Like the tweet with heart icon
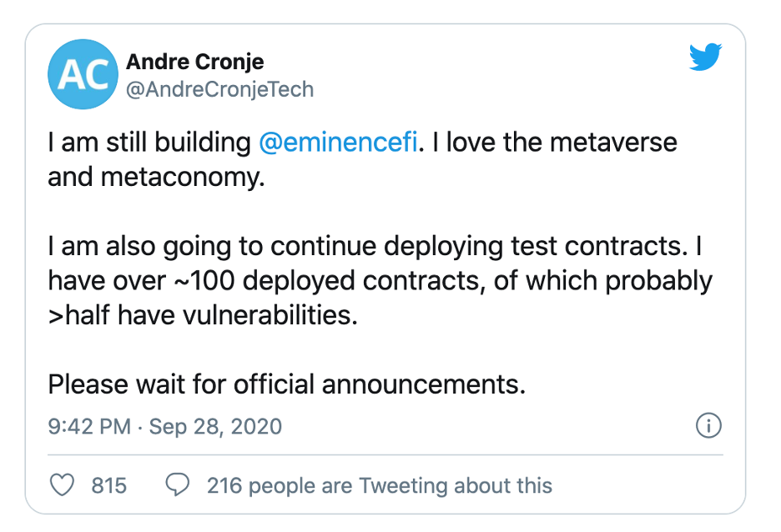This screenshot has width=781, height=532. (x=63, y=484)
